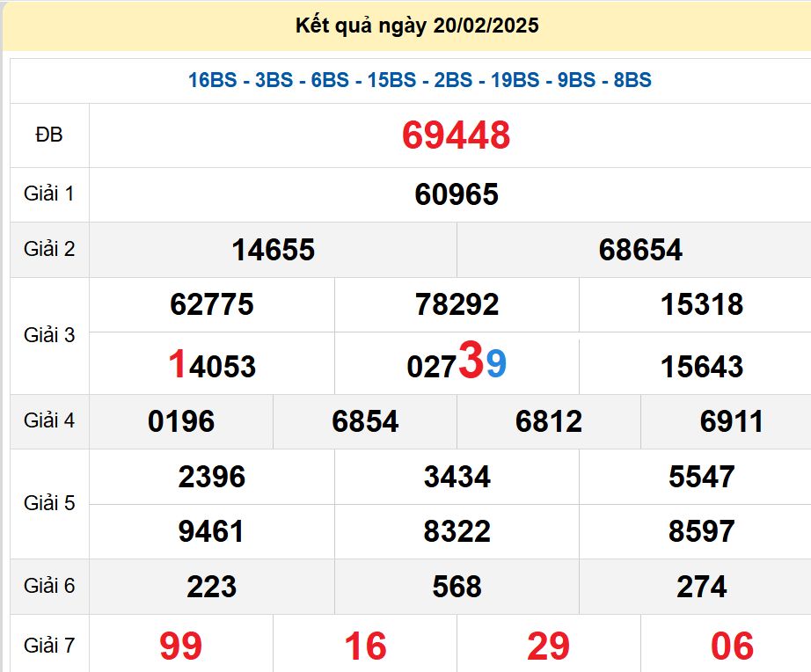
Task: Select the Giải 3 number 62775
Action: click(211, 305)
